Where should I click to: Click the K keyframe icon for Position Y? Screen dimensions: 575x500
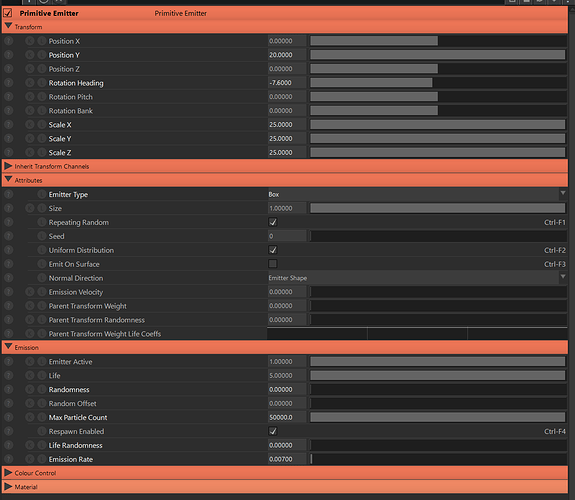click(x=30, y=55)
